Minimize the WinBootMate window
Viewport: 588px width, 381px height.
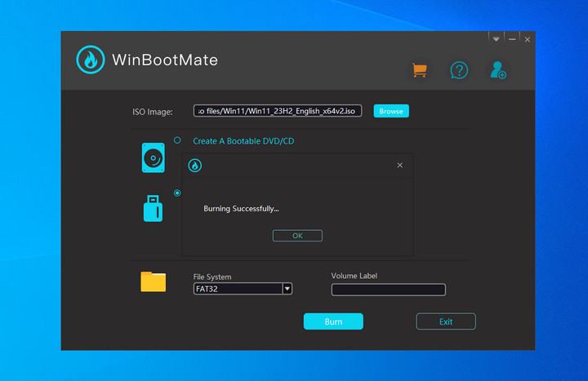point(512,39)
